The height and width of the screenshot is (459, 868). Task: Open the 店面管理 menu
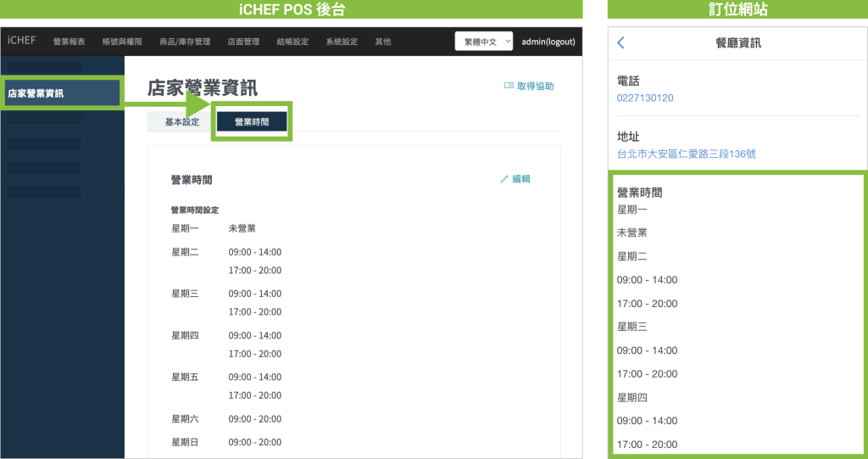[x=243, y=42]
